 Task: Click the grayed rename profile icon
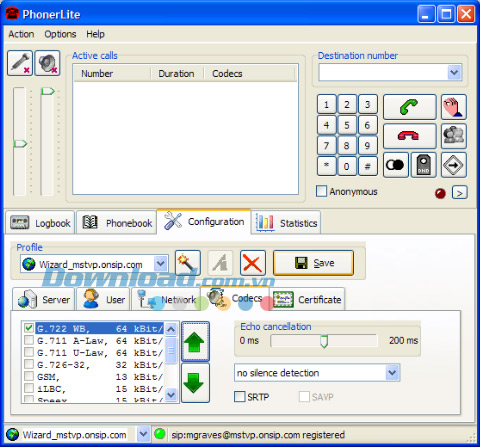click(x=220, y=263)
